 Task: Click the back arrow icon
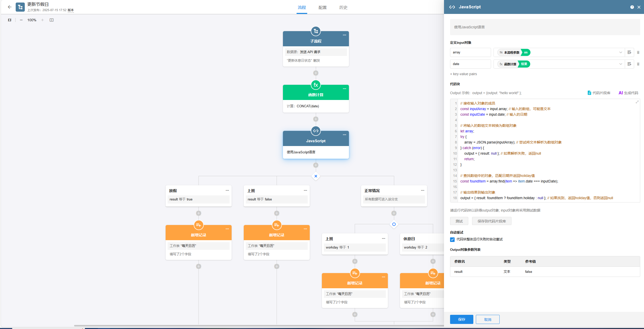(10, 7)
